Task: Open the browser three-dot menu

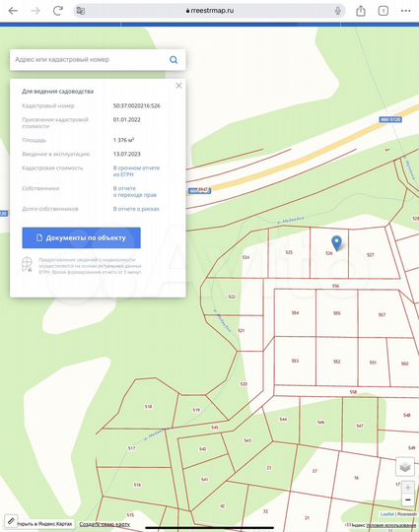Action: [x=405, y=11]
